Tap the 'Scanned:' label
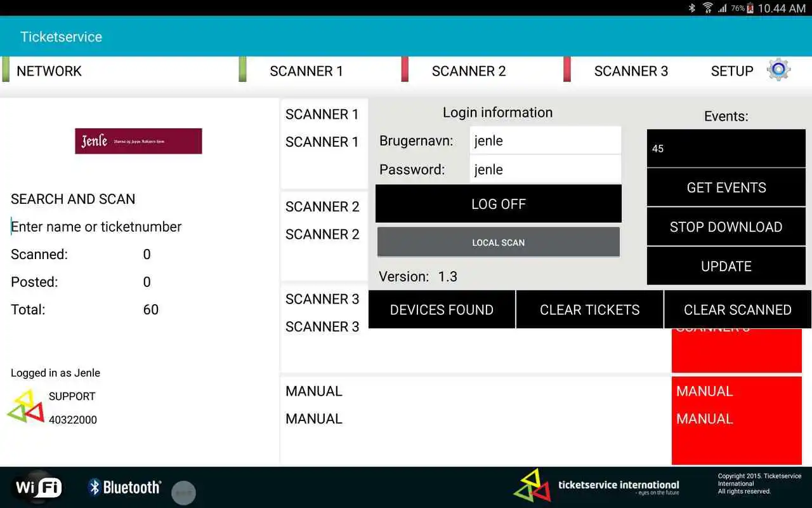 click(x=39, y=255)
